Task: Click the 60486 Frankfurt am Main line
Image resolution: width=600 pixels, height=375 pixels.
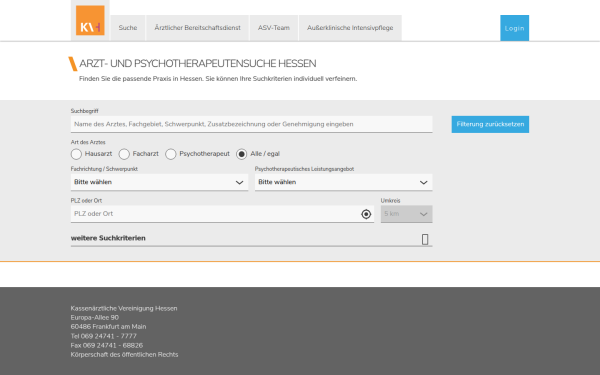Action: [x=108, y=327]
